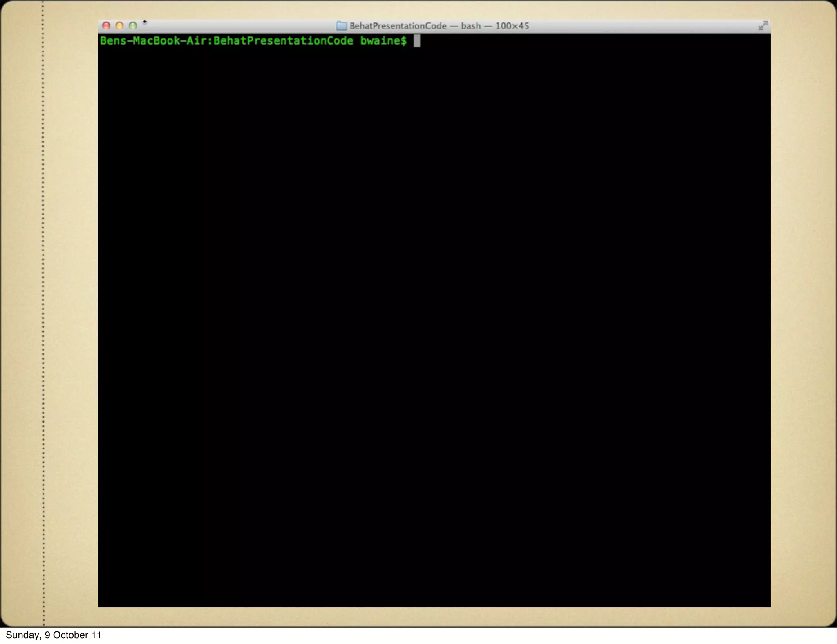Close the terminal with the red button

coord(106,26)
